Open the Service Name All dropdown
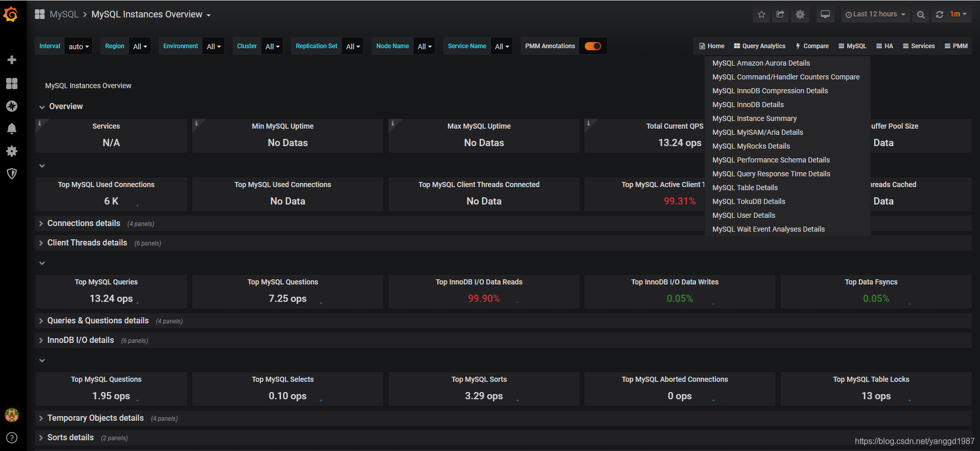Image resolution: width=980 pixels, height=451 pixels. click(502, 46)
